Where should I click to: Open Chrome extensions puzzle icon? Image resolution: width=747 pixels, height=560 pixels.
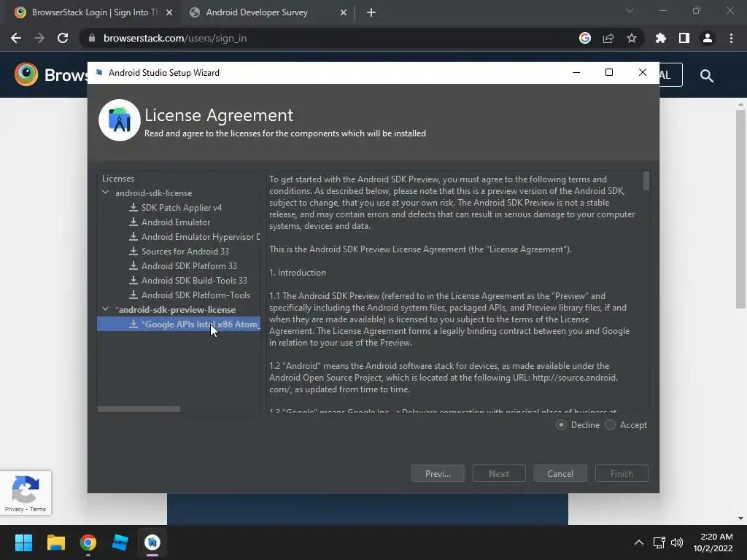pyautogui.click(x=660, y=38)
